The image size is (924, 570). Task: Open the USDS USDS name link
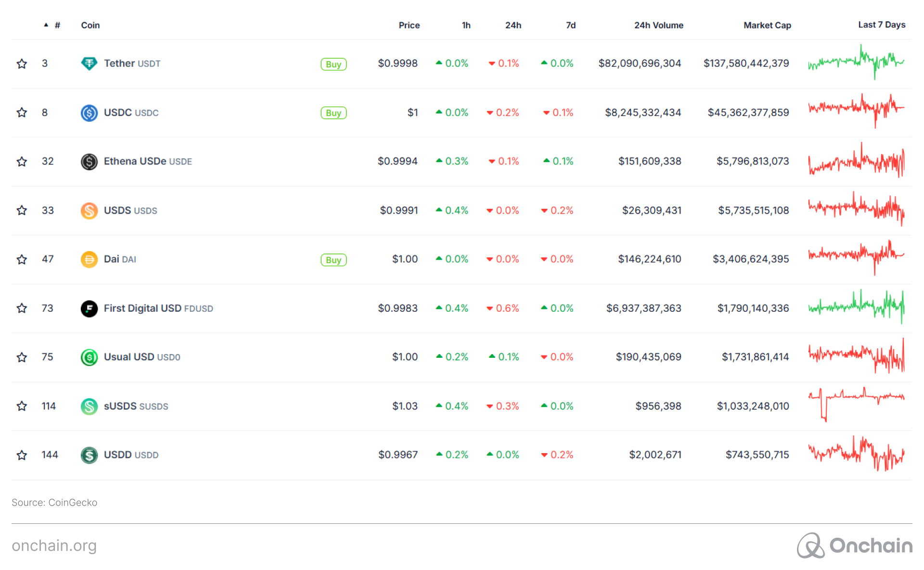click(x=130, y=210)
